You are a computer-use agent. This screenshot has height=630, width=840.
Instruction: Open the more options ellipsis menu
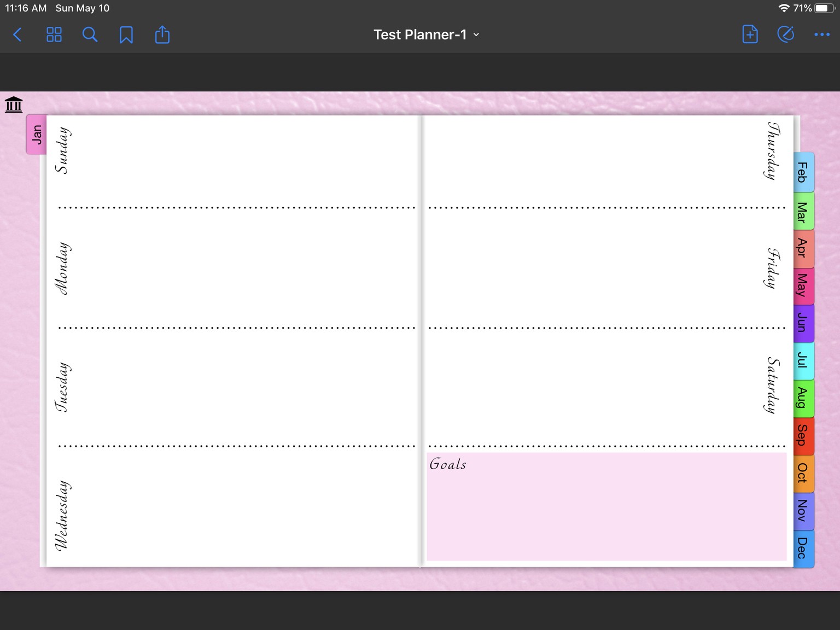pos(822,34)
